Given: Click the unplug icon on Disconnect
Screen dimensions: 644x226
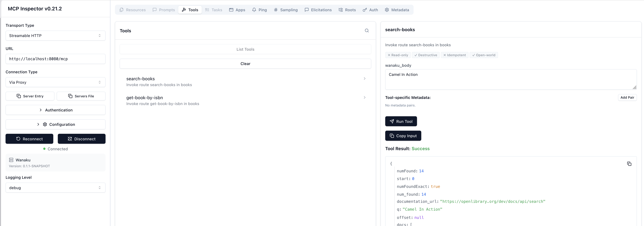Looking at the screenshot, I should click(70, 139).
